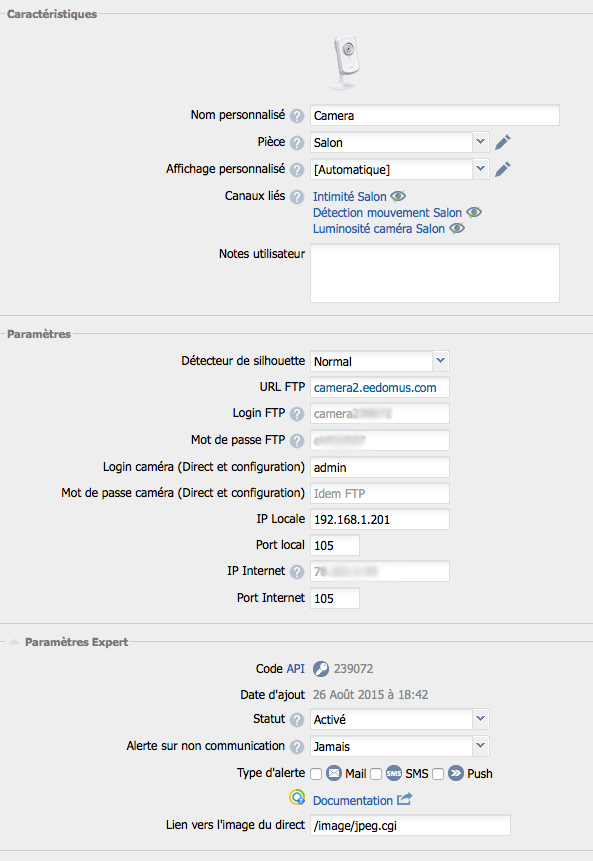Click the help icon next to Nom personnalisé
This screenshot has width=593, height=861.
296,116
